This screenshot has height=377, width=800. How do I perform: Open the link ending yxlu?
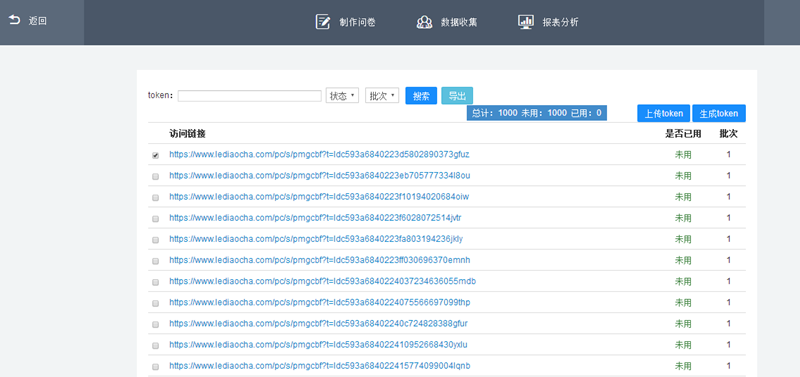(318, 345)
